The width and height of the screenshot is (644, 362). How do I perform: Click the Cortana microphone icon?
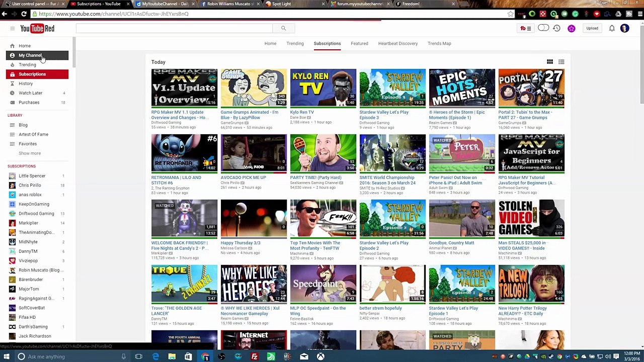tap(123, 356)
